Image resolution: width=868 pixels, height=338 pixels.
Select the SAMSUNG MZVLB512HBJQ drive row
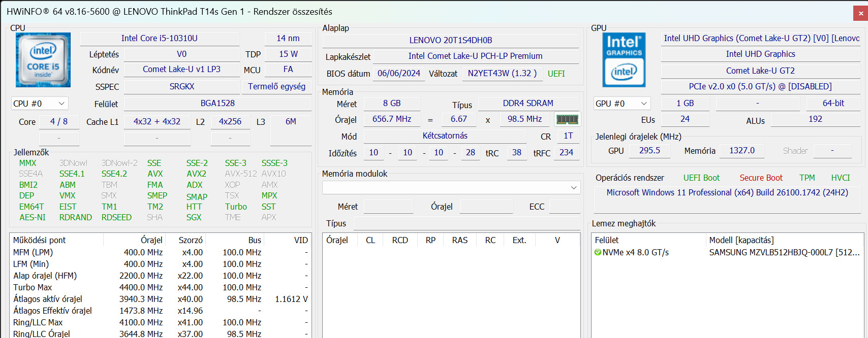[x=727, y=252]
